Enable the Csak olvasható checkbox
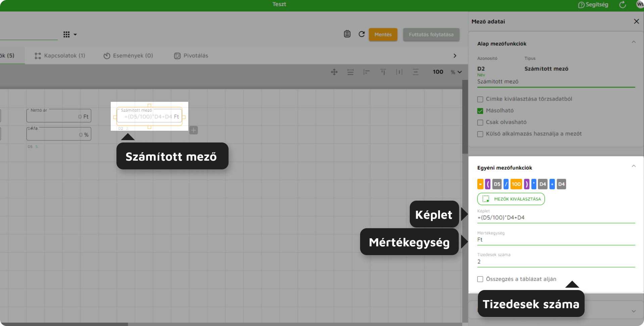Image resolution: width=644 pixels, height=326 pixels. 480,122
